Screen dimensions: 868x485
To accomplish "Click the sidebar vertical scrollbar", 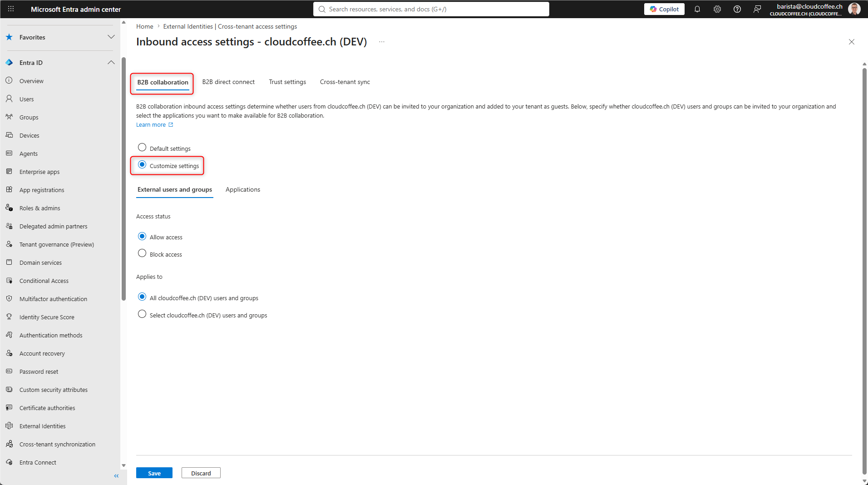I will pos(123,179).
